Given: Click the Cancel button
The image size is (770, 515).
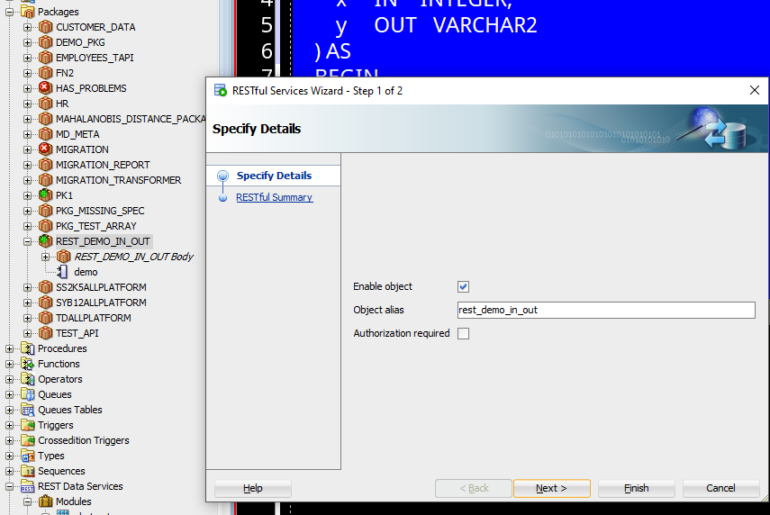Looking at the screenshot, I should click(x=720, y=488).
